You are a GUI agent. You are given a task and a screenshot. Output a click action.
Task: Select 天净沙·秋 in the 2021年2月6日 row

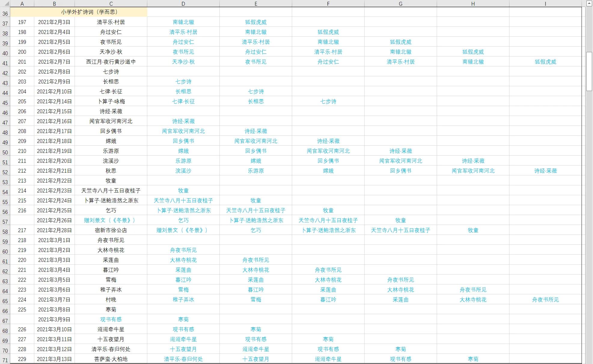(111, 52)
